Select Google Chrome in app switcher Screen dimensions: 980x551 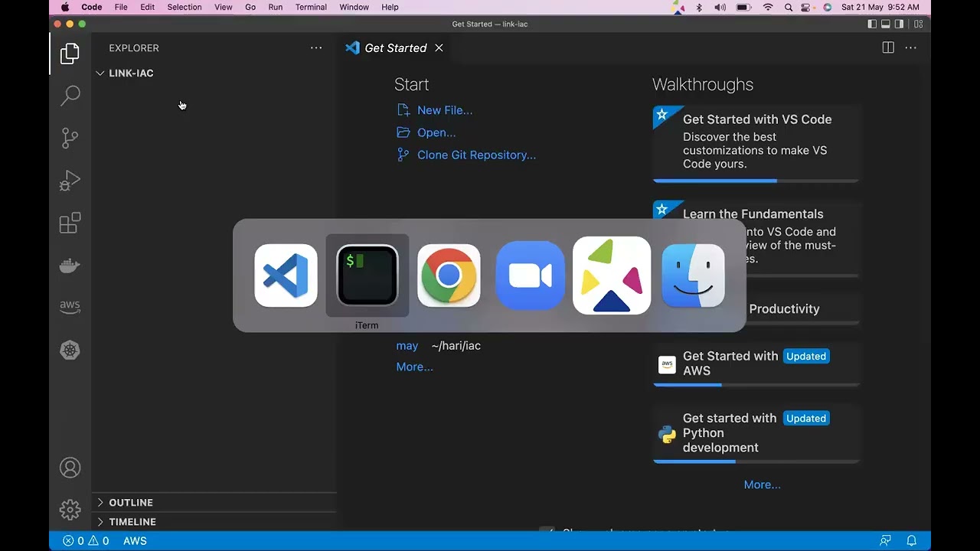tap(449, 275)
